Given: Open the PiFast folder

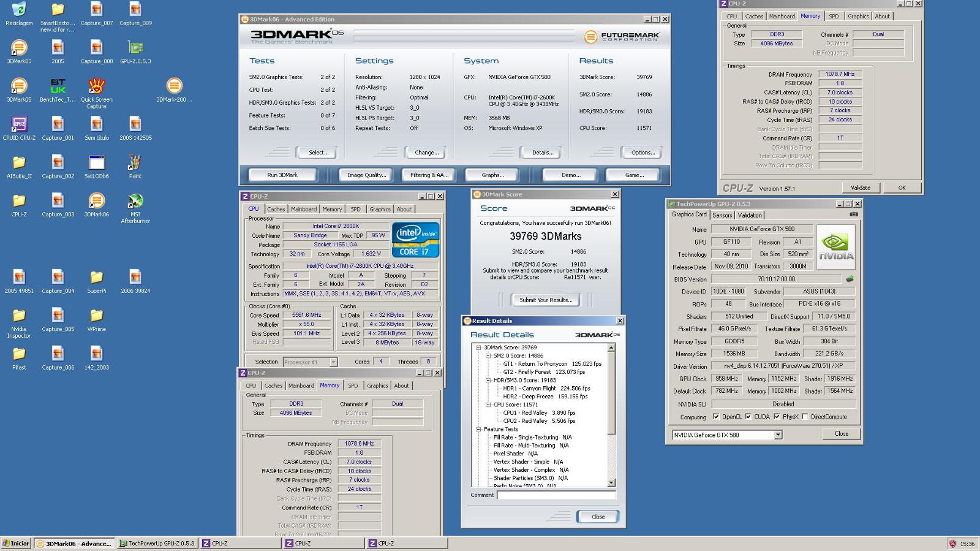Looking at the screenshot, I should click(x=19, y=359).
